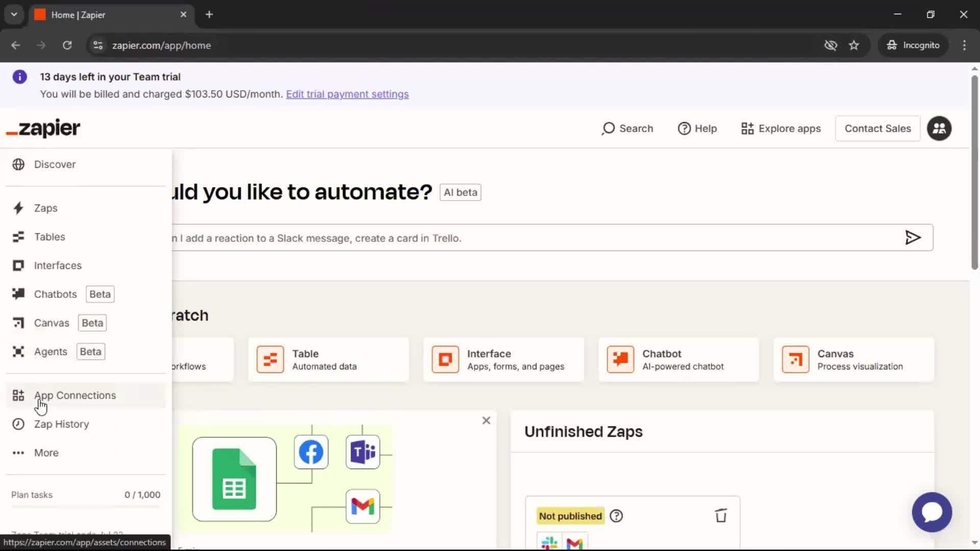Image resolution: width=980 pixels, height=551 pixels.
Task: Open Chatbots beta section
Action: (86, 294)
